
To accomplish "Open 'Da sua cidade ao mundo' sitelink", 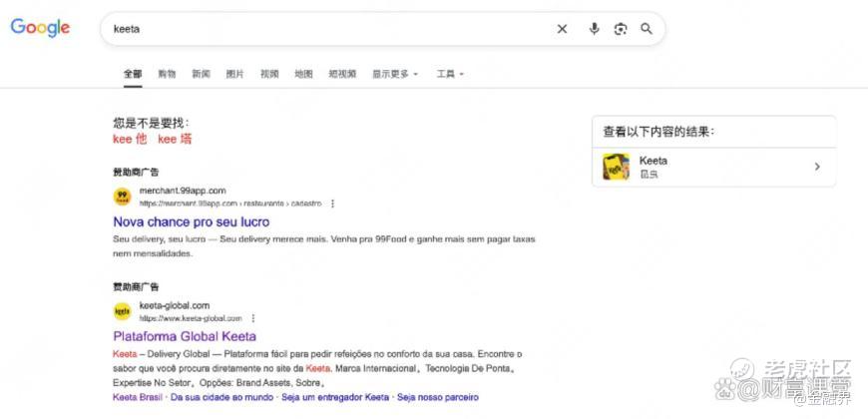I will [x=221, y=397].
